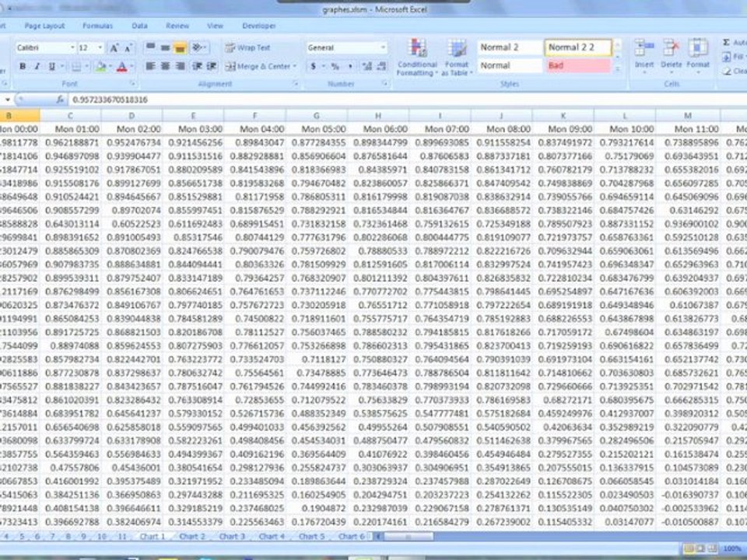
Task: Apply percent style
Action: click(335, 66)
